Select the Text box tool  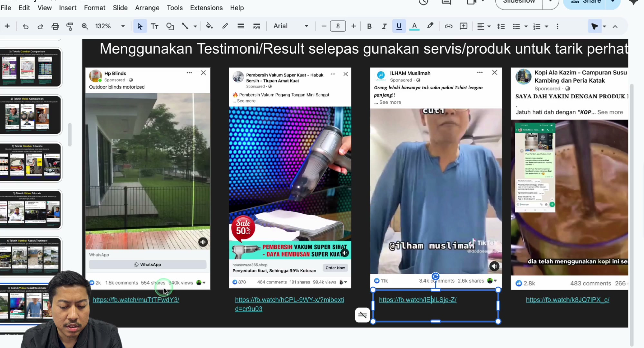point(155,26)
